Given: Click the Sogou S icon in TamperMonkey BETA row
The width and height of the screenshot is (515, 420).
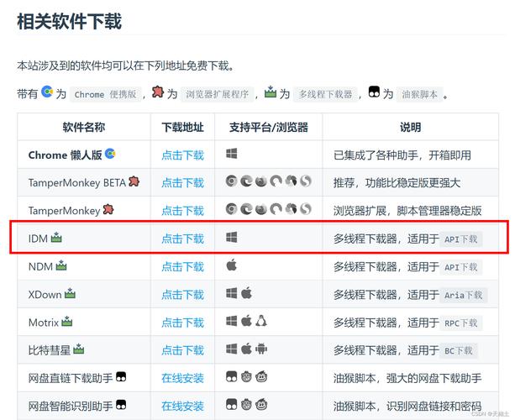Looking at the screenshot, I should 306,181.
